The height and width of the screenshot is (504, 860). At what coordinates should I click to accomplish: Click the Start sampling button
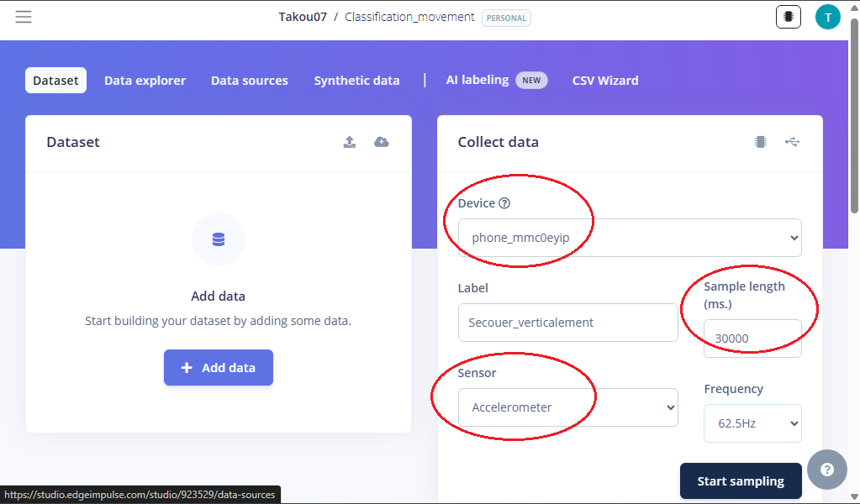click(x=740, y=480)
